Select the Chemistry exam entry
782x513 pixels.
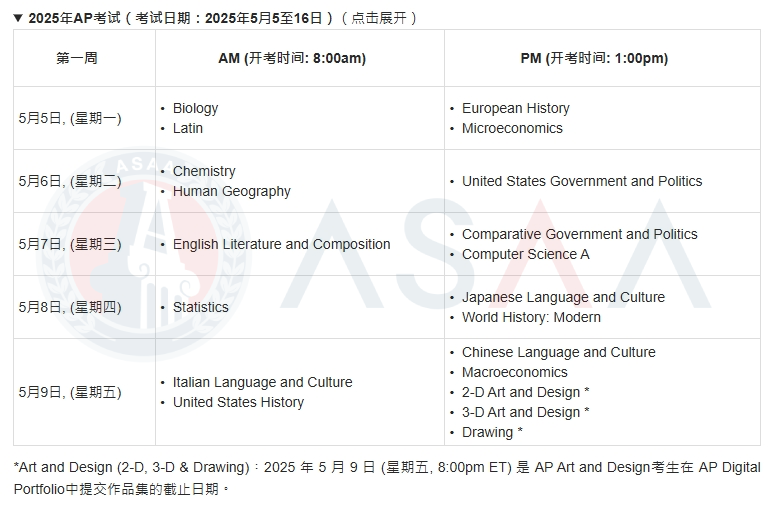point(204,171)
